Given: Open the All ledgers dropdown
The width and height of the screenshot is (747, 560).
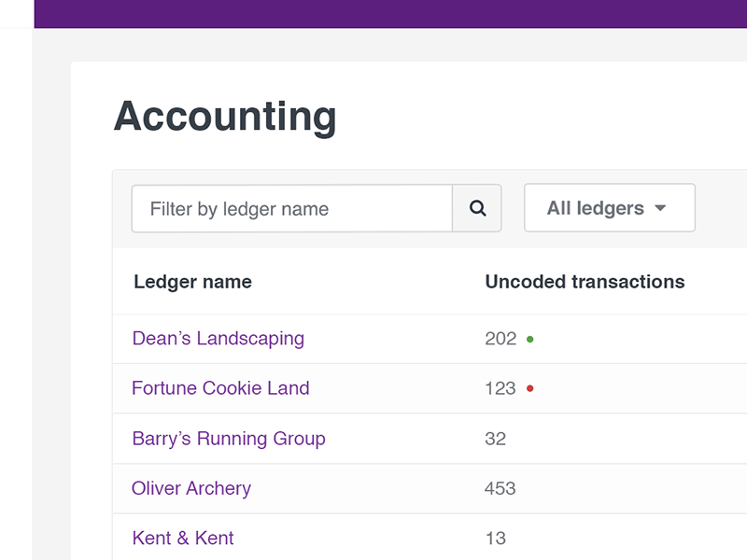Looking at the screenshot, I should point(609,207).
